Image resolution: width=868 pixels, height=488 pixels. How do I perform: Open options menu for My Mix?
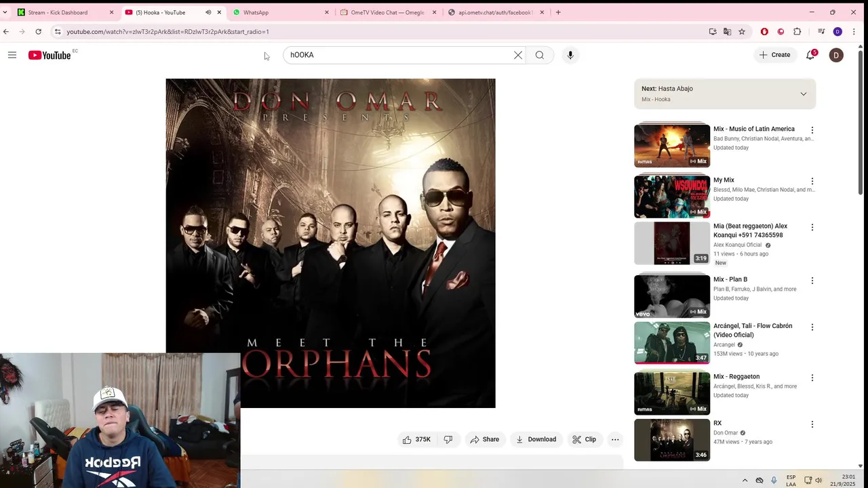(x=812, y=181)
